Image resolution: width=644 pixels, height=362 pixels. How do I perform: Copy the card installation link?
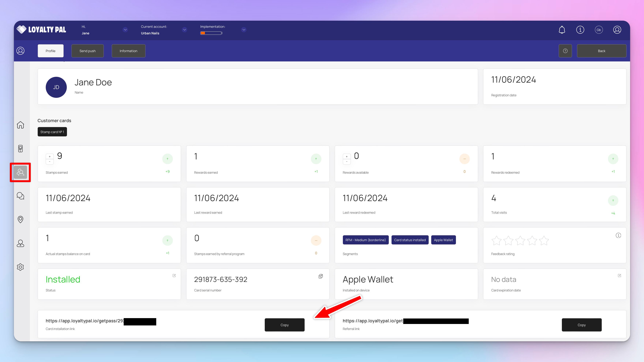point(284,325)
